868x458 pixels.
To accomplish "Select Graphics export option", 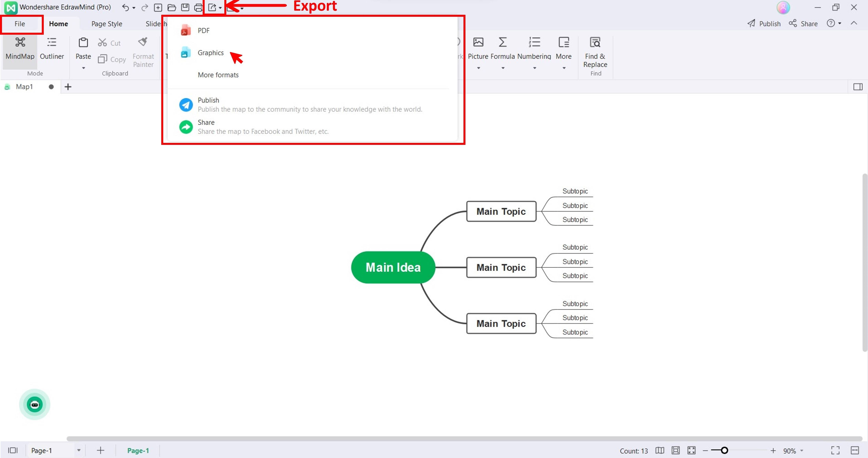I will [x=210, y=53].
